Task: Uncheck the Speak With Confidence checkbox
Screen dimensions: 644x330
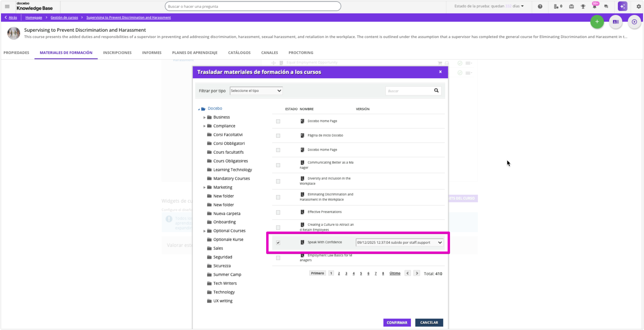Action: (x=278, y=243)
